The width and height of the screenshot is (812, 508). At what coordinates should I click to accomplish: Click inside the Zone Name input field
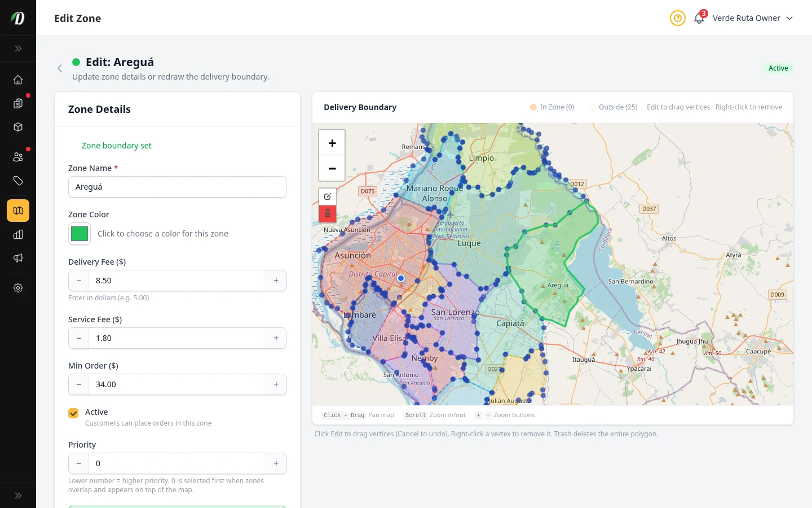click(177, 187)
